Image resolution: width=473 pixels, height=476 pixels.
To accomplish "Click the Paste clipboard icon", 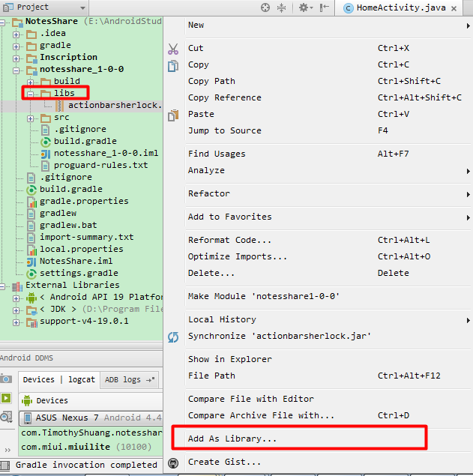I will 173,115.
